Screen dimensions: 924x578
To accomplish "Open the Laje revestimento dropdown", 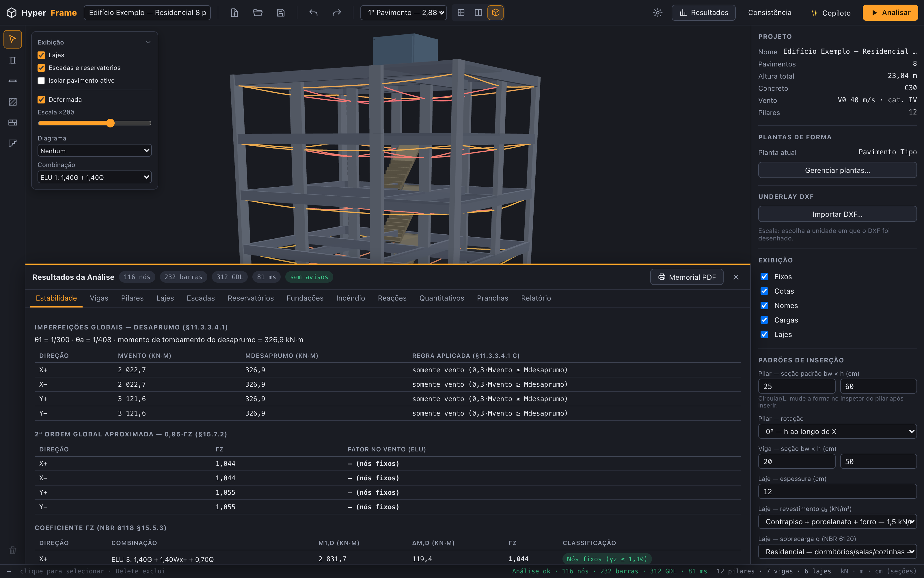I will pyautogui.click(x=837, y=522).
